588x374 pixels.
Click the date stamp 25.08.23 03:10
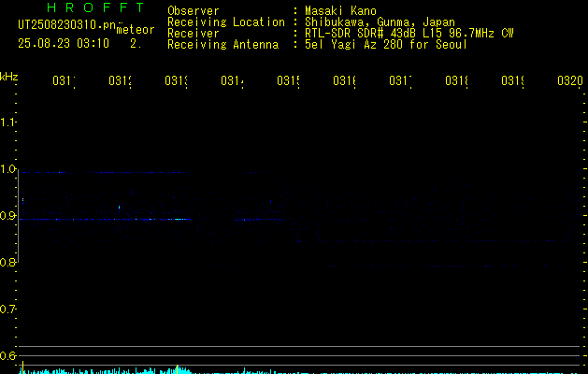pyautogui.click(x=64, y=44)
